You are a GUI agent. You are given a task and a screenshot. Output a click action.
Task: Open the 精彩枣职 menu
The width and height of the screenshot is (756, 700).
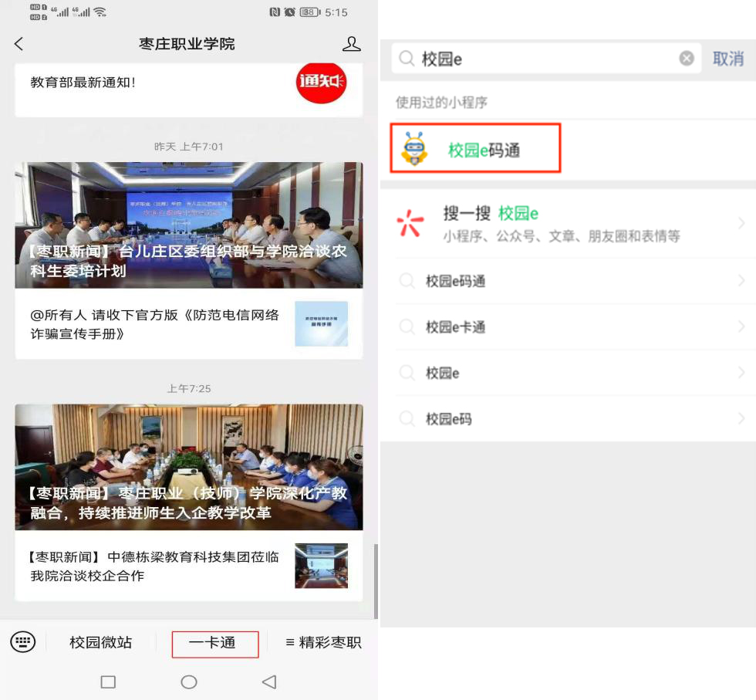(323, 643)
